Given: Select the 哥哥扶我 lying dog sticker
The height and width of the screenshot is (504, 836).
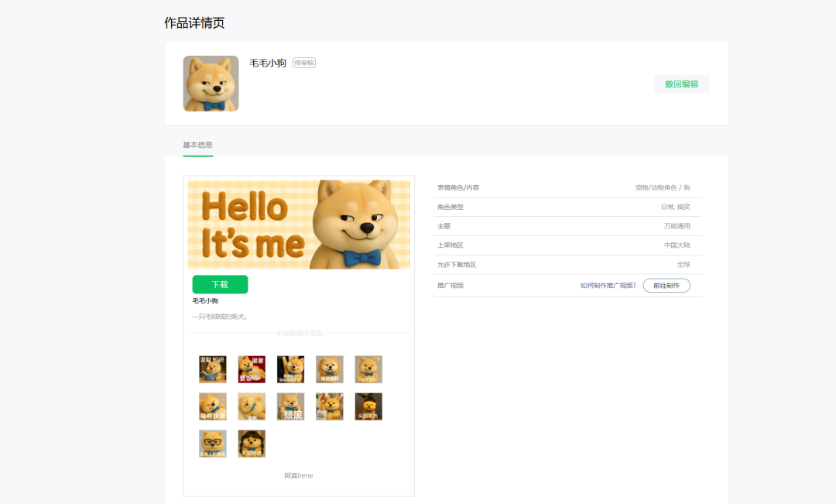Looking at the screenshot, I should coord(213,406).
